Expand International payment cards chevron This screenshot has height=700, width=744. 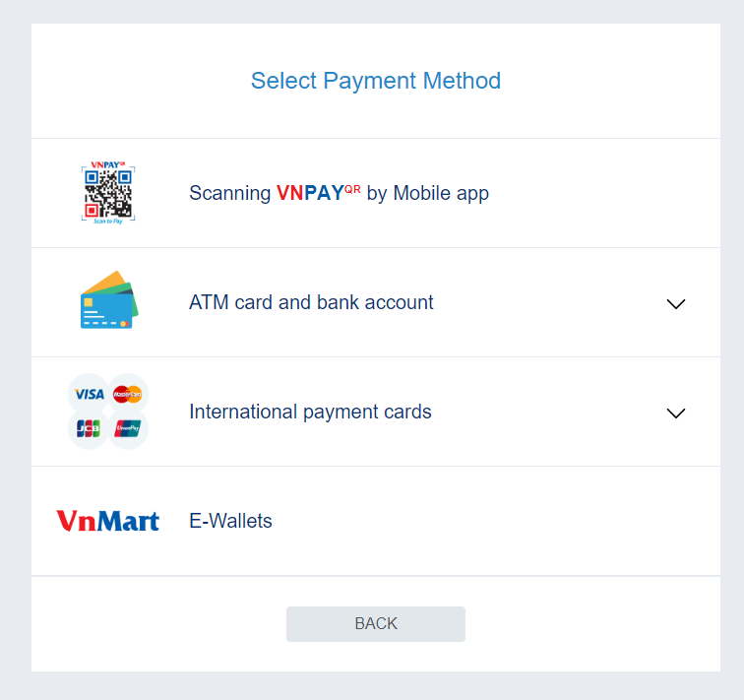pos(676,413)
